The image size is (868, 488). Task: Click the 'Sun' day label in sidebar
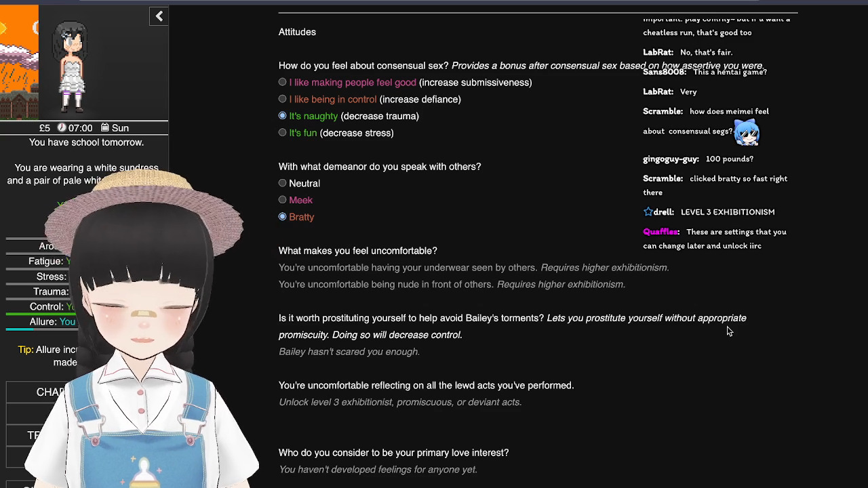[x=120, y=128]
